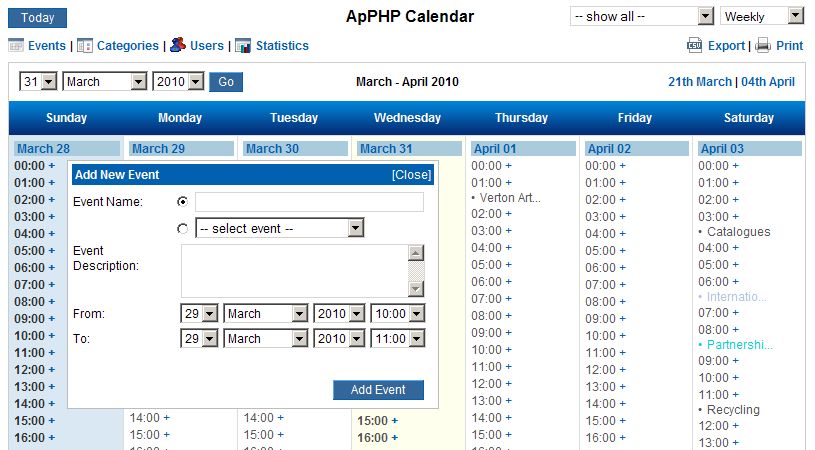Screen dimensions: 815x450
Task: Click the plus icon beside Thursday 05:00
Action: coord(509,265)
